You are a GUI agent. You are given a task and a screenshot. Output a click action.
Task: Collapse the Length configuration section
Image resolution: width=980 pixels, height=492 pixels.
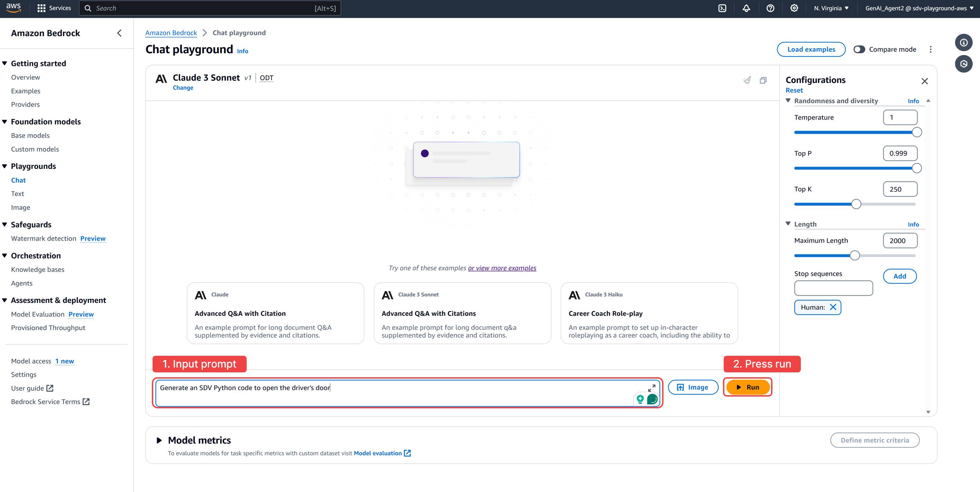(788, 224)
